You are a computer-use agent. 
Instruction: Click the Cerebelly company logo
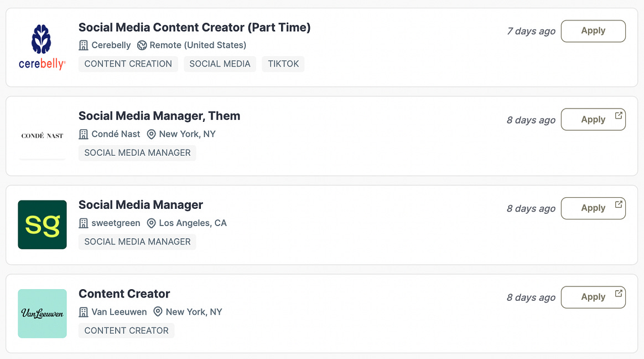(42, 47)
